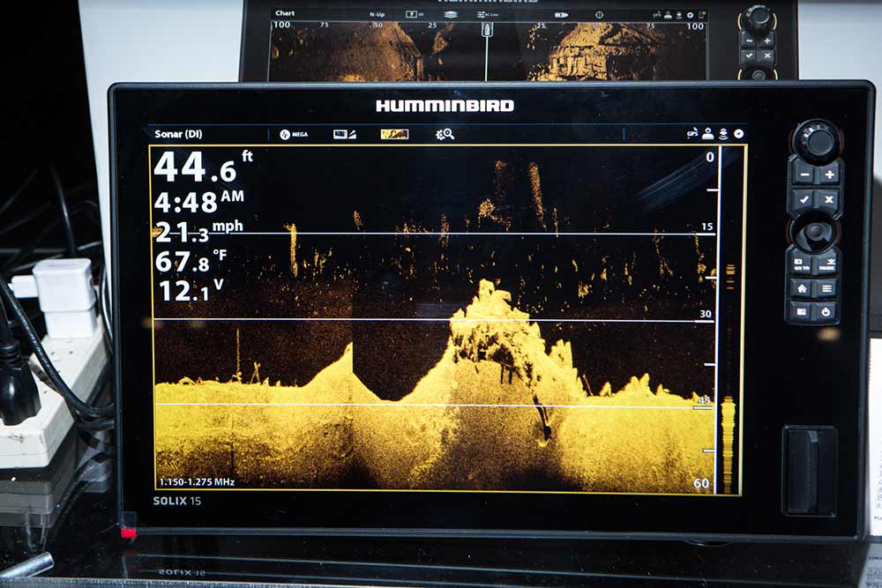
Task: Tap the 1.150-1.275 MHz frequency label
Action: tap(197, 481)
